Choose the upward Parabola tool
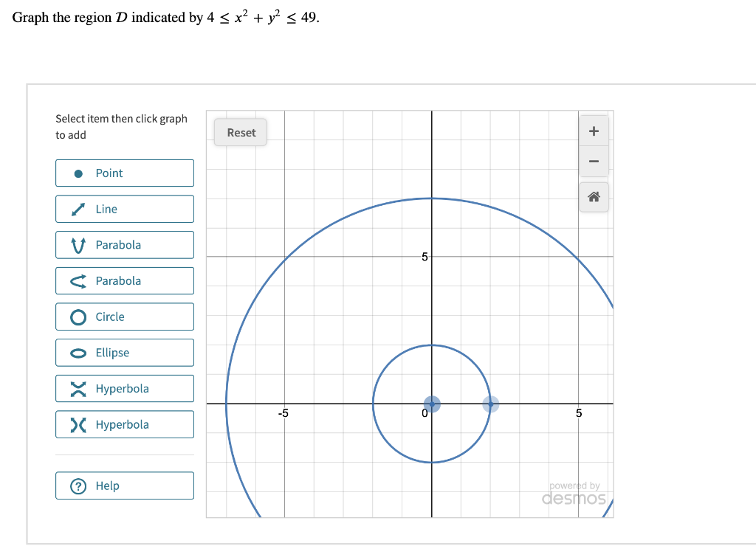 [124, 244]
